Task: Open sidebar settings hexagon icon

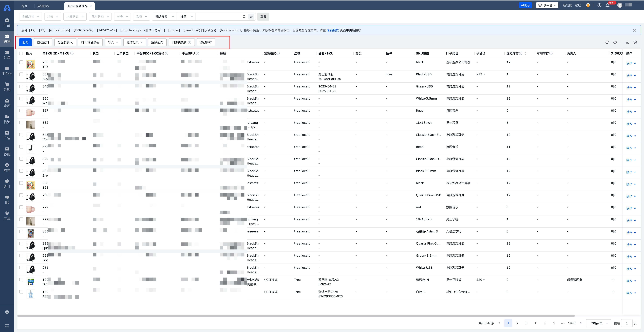Action: point(7,312)
